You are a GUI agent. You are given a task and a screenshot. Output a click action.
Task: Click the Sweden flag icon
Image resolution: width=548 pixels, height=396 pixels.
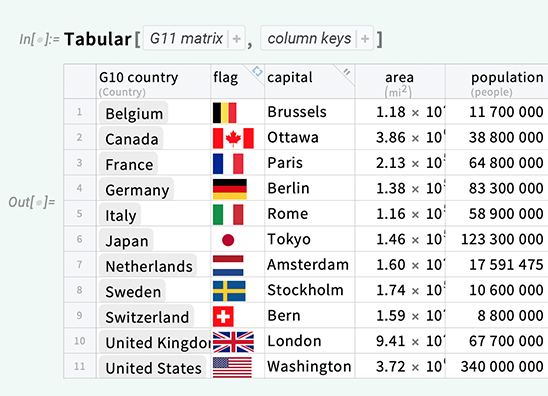[229, 291]
